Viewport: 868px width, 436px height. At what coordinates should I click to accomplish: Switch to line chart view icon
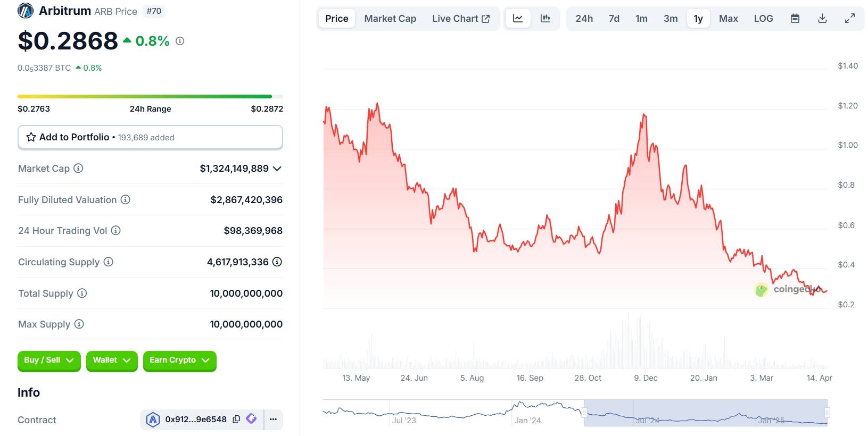(x=517, y=19)
